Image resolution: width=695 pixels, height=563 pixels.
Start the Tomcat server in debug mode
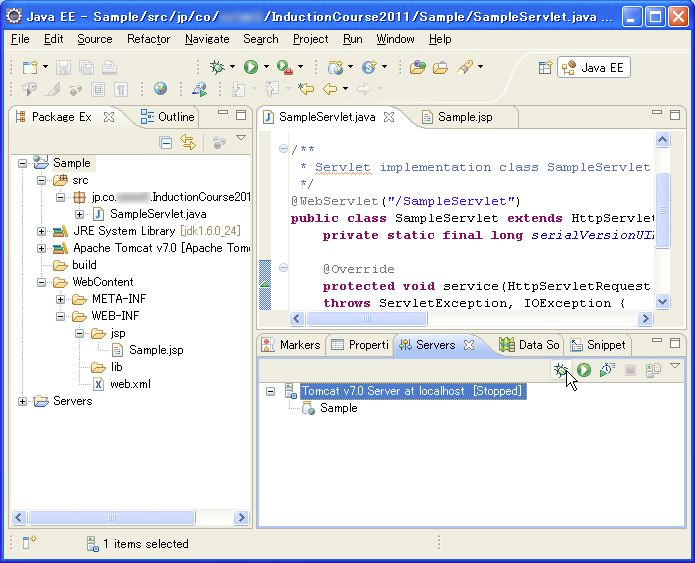click(x=561, y=370)
